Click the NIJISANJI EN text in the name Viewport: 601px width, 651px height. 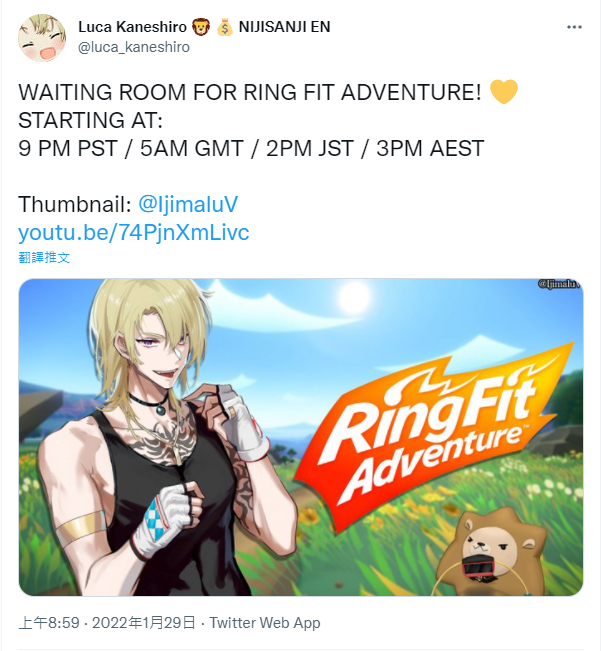click(x=284, y=27)
